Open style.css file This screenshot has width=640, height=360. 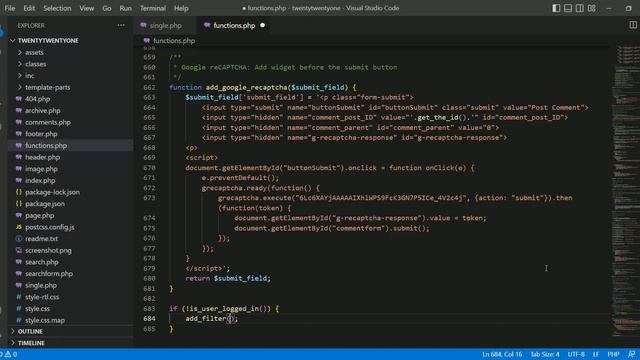tap(37, 309)
